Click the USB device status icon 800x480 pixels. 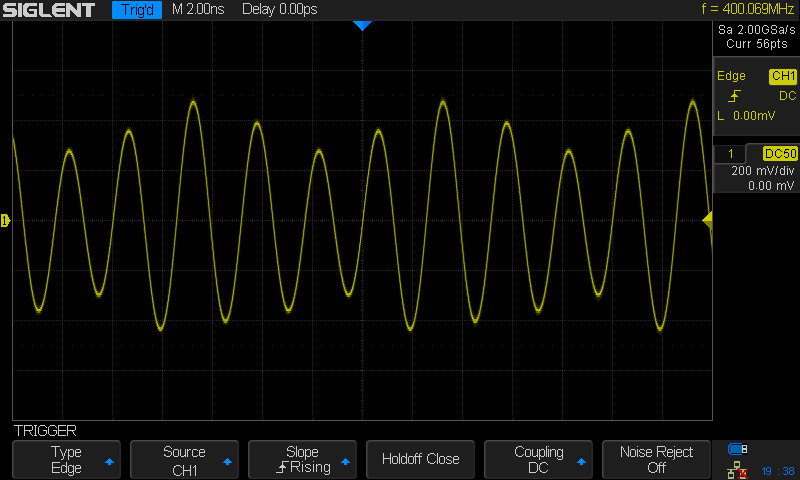(x=737, y=449)
